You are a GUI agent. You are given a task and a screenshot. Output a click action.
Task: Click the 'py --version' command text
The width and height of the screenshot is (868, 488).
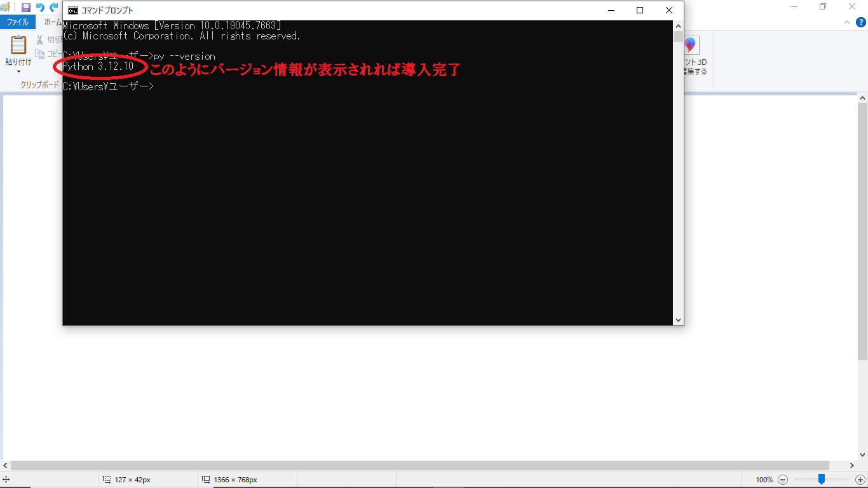185,56
